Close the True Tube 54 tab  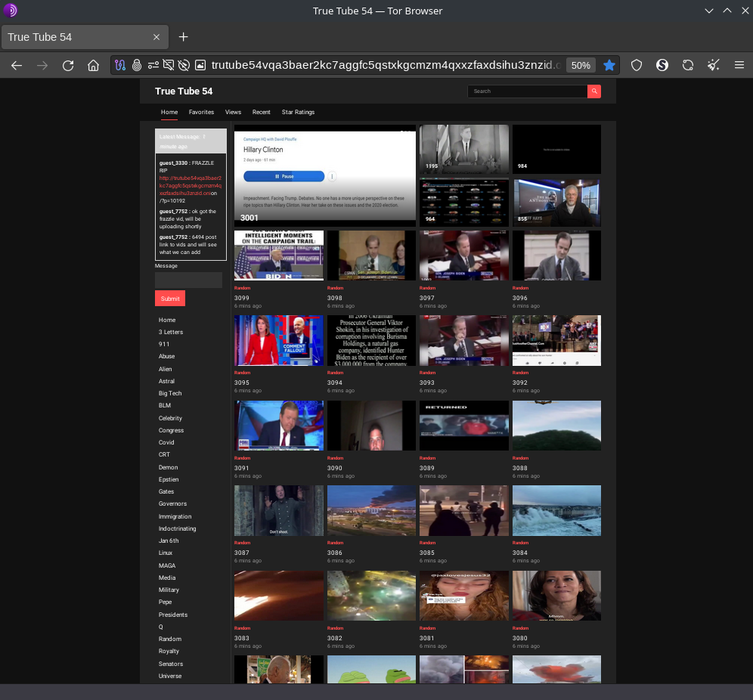[x=156, y=37]
